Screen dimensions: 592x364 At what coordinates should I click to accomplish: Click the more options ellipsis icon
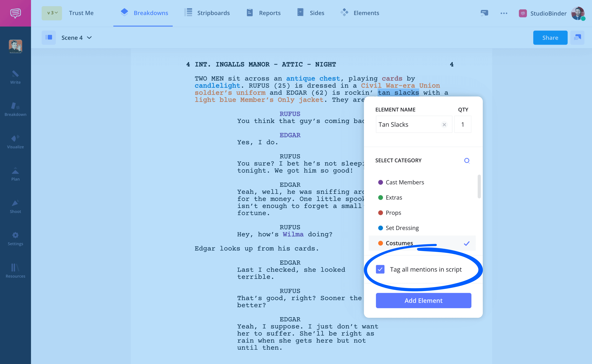click(x=504, y=13)
